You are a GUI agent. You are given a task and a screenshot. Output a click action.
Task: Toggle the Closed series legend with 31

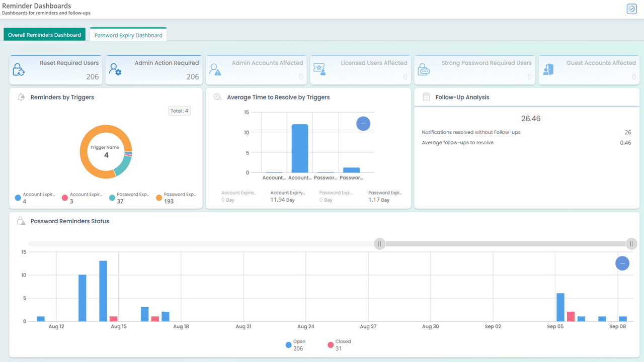point(339,345)
